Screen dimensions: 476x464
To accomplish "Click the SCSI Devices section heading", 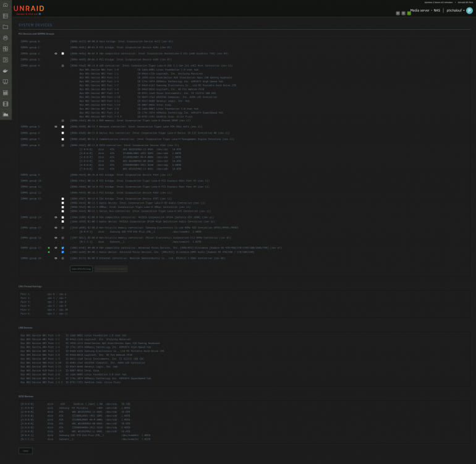I will [26, 397].
